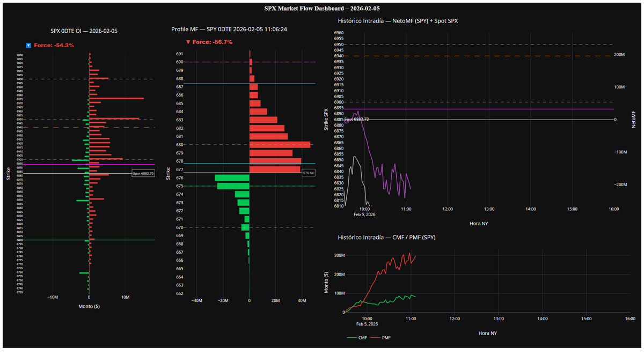The height and width of the screenshot is (362, 644).
Task: Click the '662' strike label in Profile MF
Action: pyautogui.click(x=180, y=293)
